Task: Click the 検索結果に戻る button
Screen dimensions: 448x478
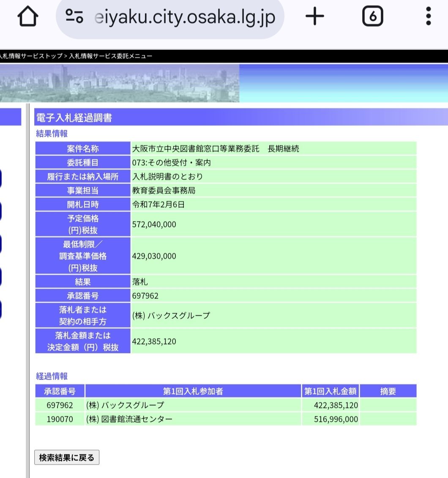Action: point(67,457)
